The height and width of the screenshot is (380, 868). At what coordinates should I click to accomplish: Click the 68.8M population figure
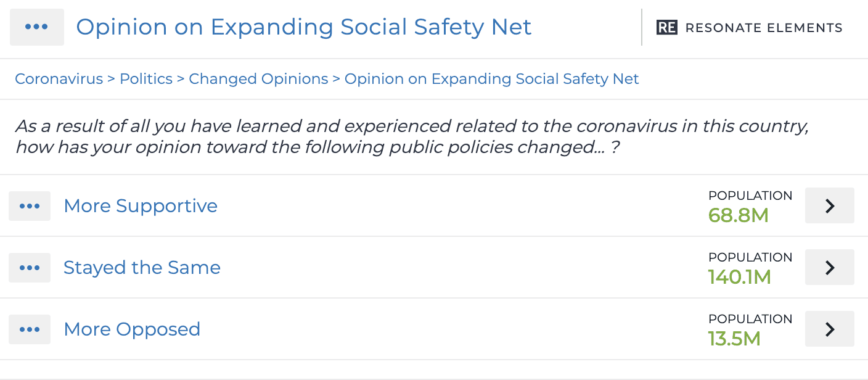[739, 216]
